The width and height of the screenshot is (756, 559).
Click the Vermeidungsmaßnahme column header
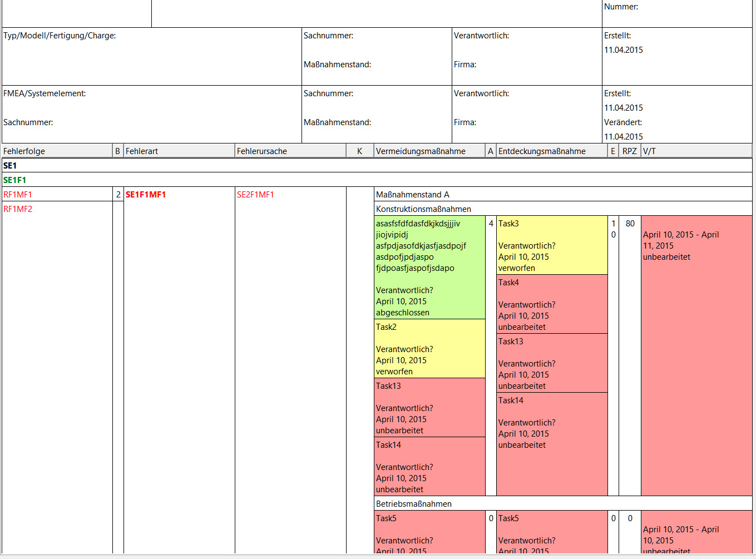[x=429, y=151]
